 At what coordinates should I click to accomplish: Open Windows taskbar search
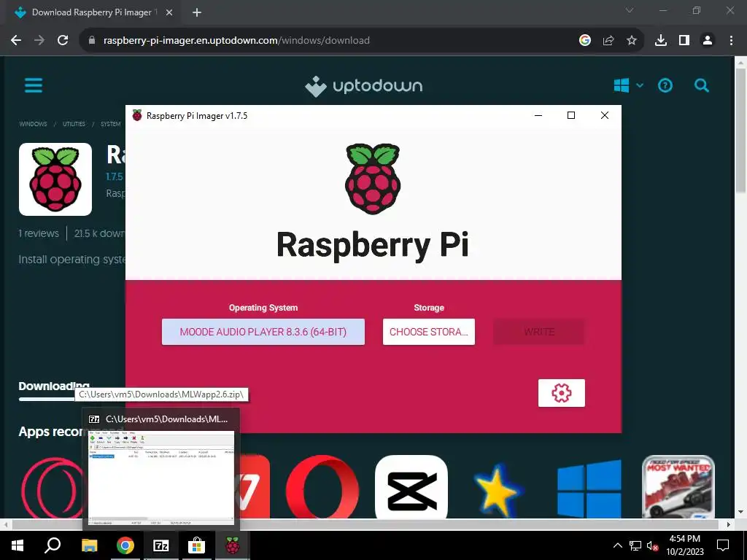53,545
